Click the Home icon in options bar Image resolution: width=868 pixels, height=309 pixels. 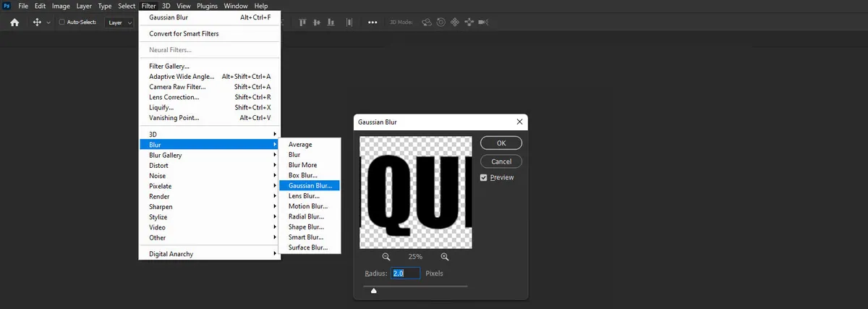14,22
